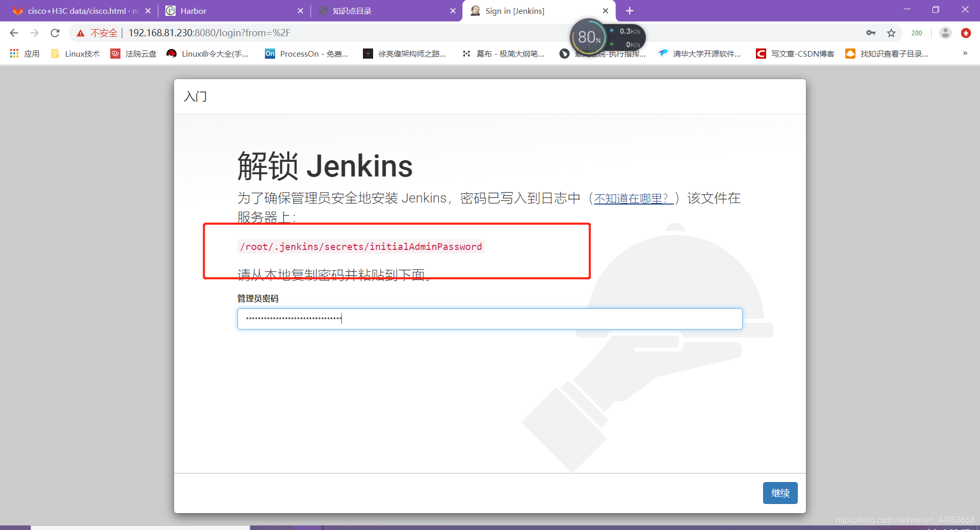The image size is (980, 530).
Task: Click the browser Back arrow
Action: click(x=14, y=33)
